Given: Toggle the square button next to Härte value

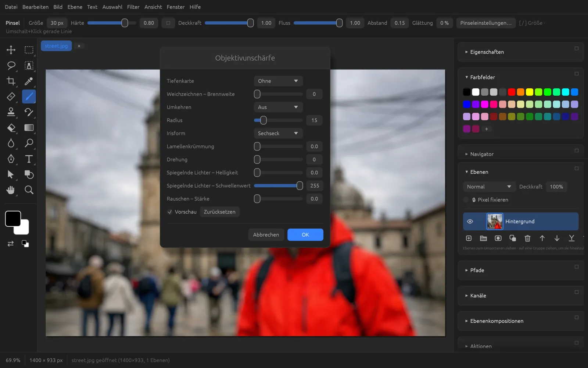Looking at the screenshot, I should [168, 23].
